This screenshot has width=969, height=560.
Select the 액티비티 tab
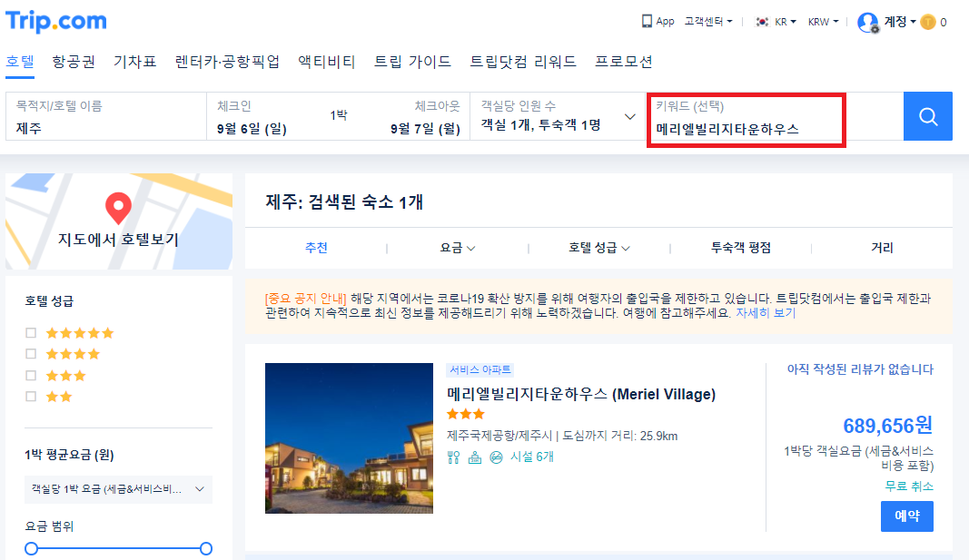(327, 62)
